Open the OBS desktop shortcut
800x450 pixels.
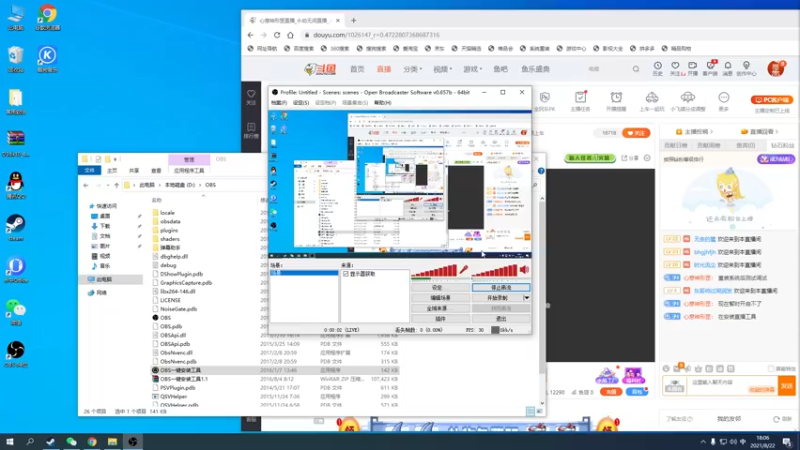click(x=16, y=354)
